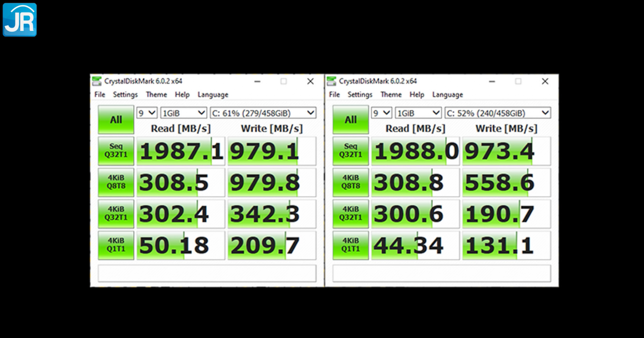Click the CrystalDiskMark app icon in left window titlebar
The image size is (644, 338).
tap(97, 81)
